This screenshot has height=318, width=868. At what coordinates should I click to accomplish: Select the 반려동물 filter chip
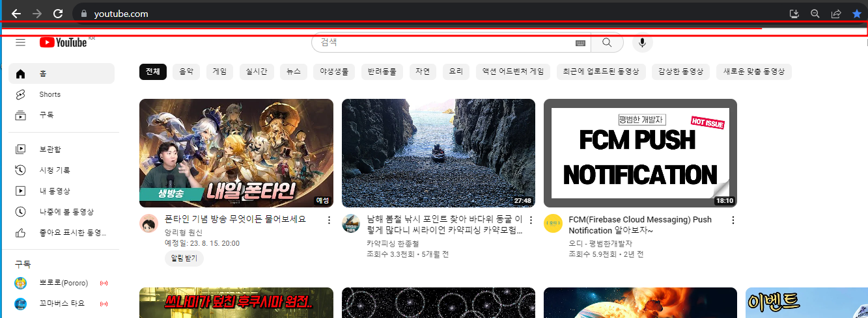[382, 72]
